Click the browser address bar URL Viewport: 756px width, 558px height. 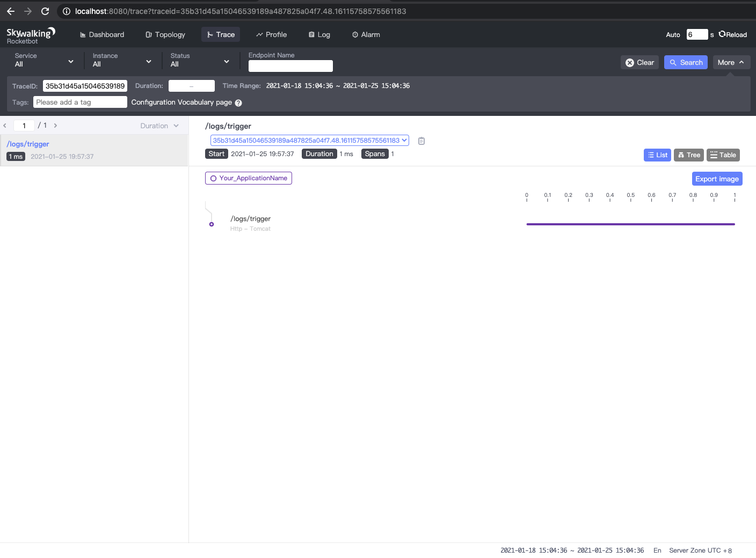[241, 11]
